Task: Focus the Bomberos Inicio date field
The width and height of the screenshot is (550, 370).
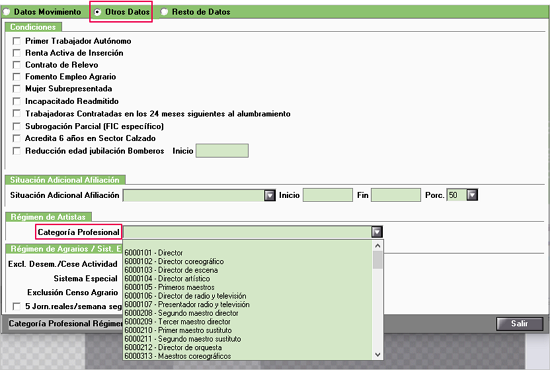Action: tap(222, 151)
